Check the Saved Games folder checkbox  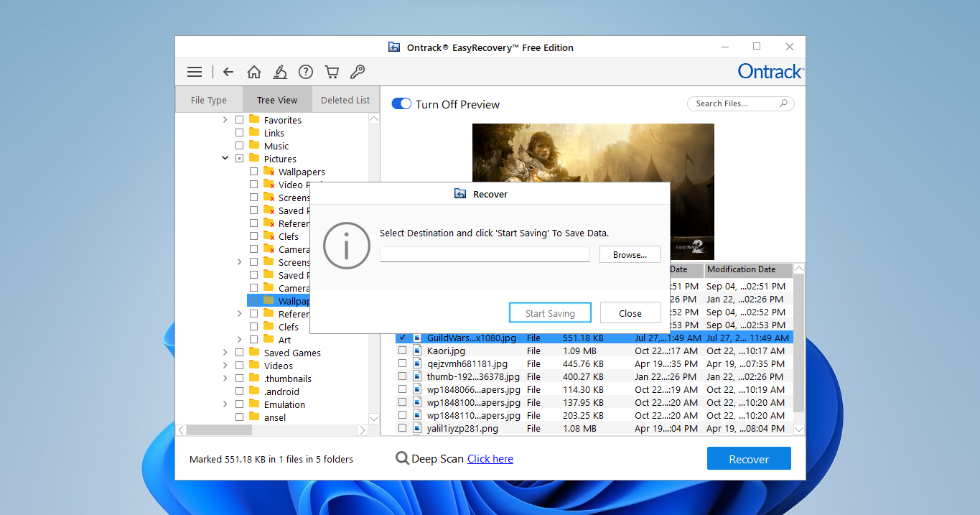point(240,353)
